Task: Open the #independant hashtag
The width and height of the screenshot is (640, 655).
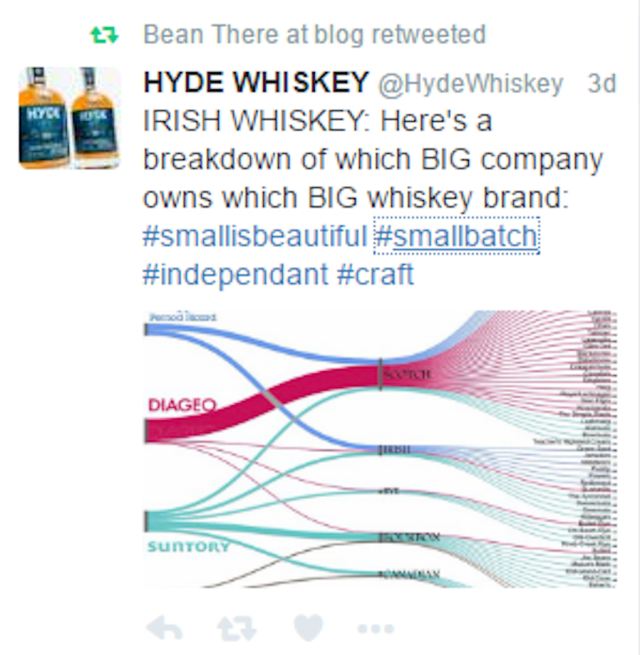Action: pos(236,275)
